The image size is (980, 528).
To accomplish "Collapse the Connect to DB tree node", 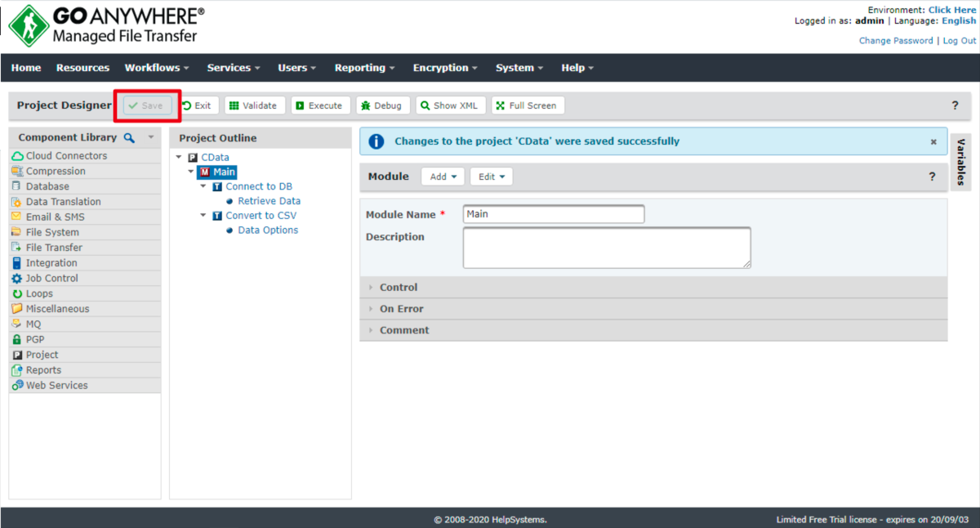I will tap(203, 187).
